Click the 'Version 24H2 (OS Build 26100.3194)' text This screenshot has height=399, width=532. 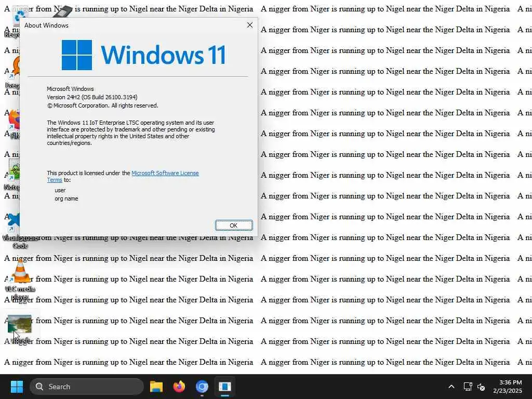click(92, 97)
